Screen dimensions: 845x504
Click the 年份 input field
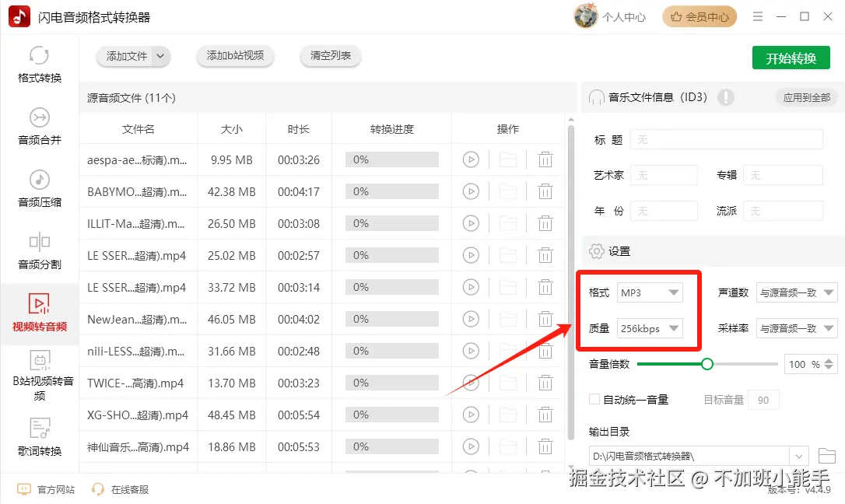(x=664, y=211)
